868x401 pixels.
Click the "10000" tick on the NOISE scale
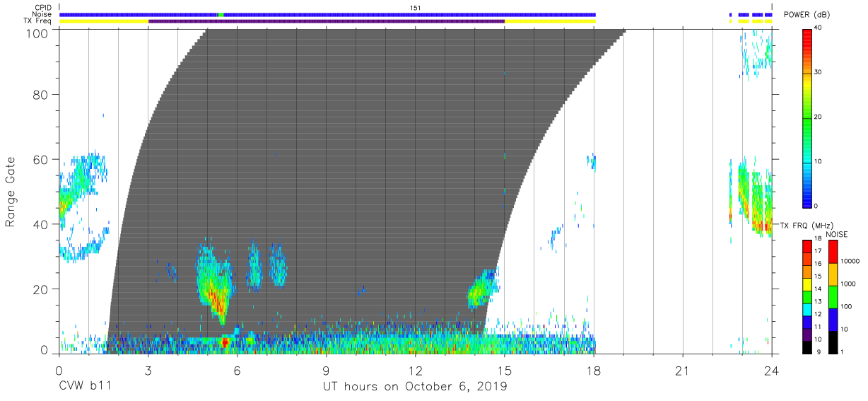(851, 262)
